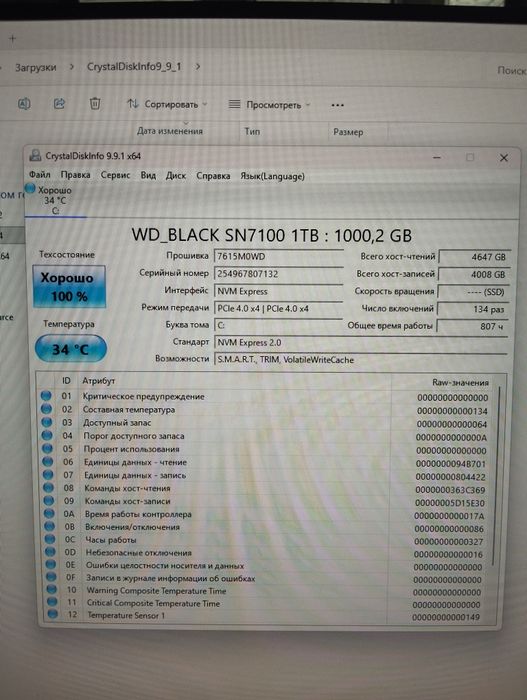
Task: Click the status icon of row 06 Единицы данных - чтение
Action: pos(48,461)
